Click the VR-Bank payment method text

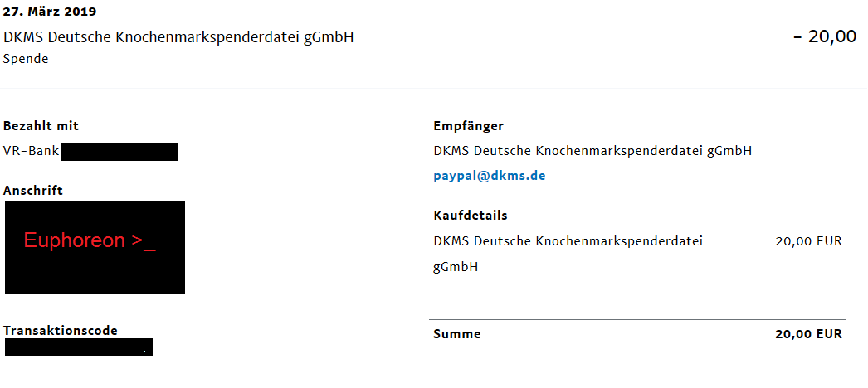pyautogui.click(x=31, y=151)
